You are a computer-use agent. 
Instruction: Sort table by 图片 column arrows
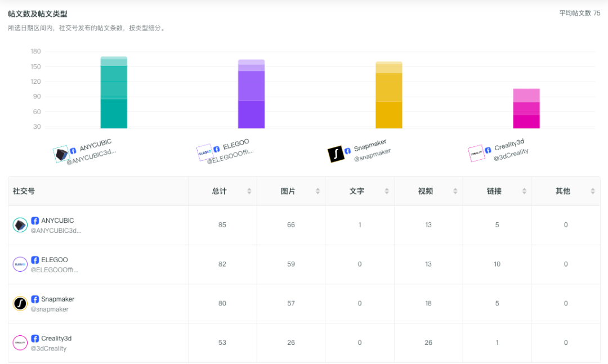(x=318, y=191)
